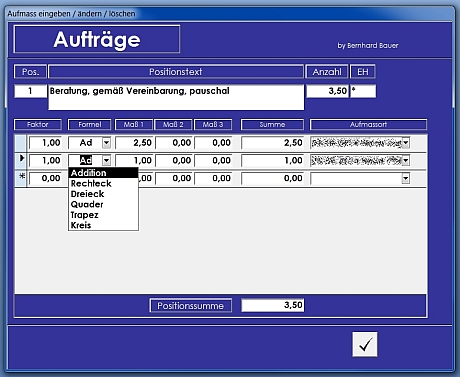Click Faktor 0,00 in new row
The height and width of the screenshot is (377, 460).
[45, 178]
